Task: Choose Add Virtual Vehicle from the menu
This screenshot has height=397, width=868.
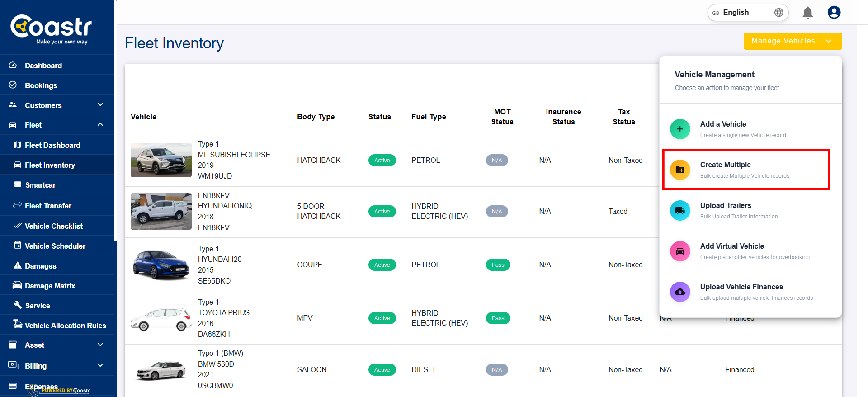Action: pyautogui.click(x=750, y=251)
